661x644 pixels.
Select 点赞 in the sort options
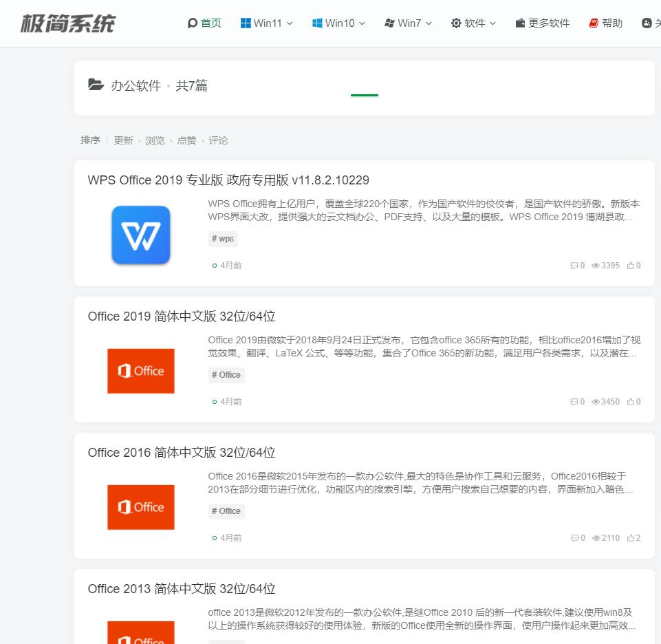click(186, 140)
